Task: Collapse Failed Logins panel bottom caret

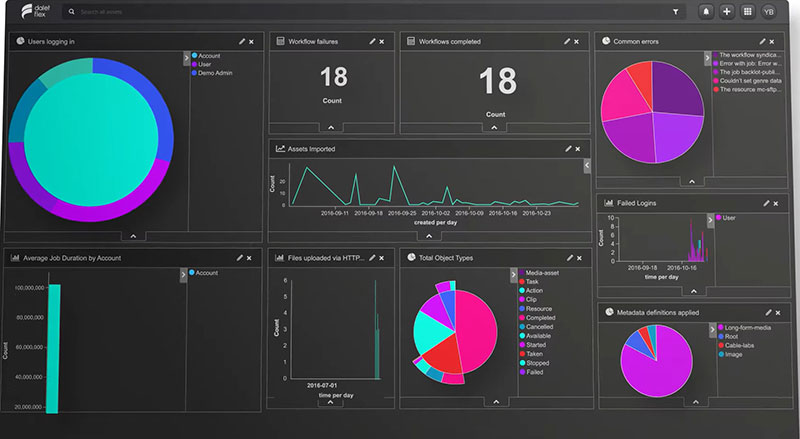Action: (694, 291)
